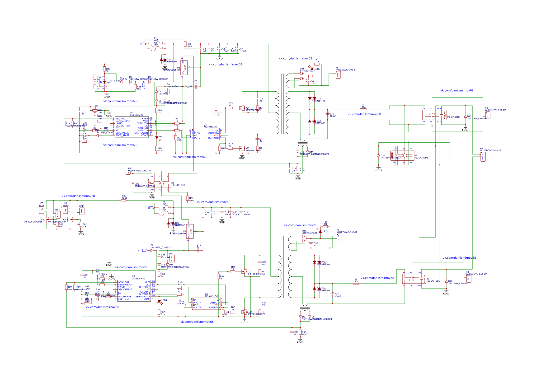Select the R31 resistor symbol
555x392 pixels.
pyautogui.click(x=188, y=198)
